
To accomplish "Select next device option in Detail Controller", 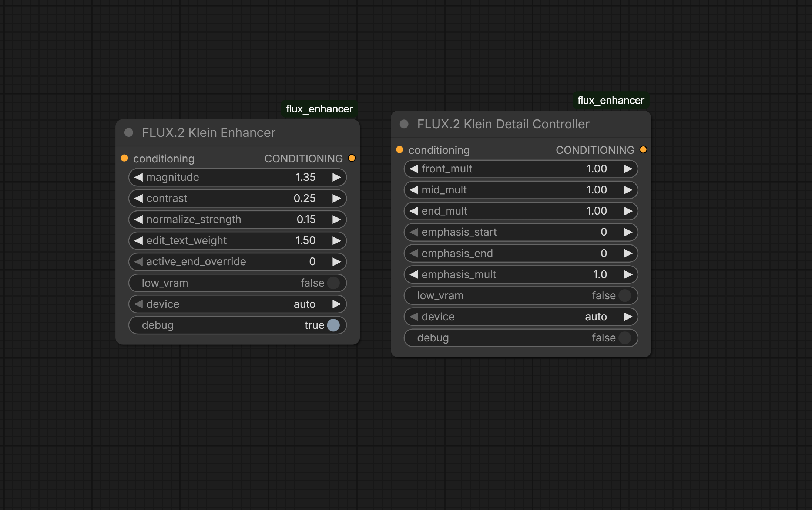I will point(628,317).
